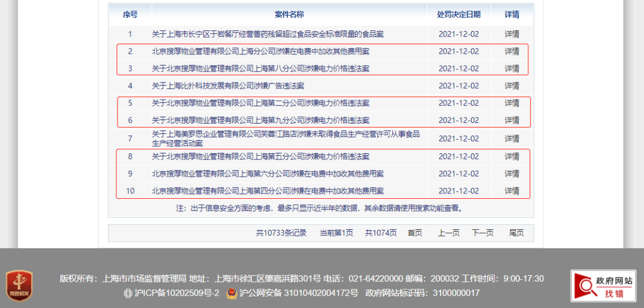This screenshot has height=308, width=644.
Task: Click the ICP icon before 沪ICP备10202509号-2
Action: click(128, 293)
